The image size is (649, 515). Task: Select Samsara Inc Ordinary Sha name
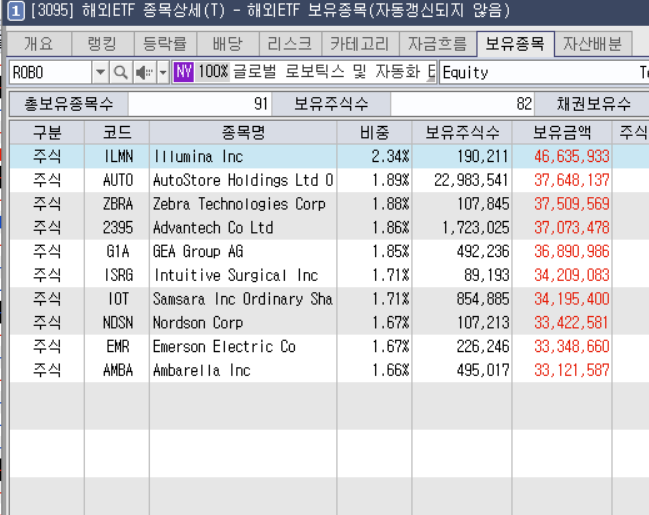pyautogui.click(x=243, y=299)
